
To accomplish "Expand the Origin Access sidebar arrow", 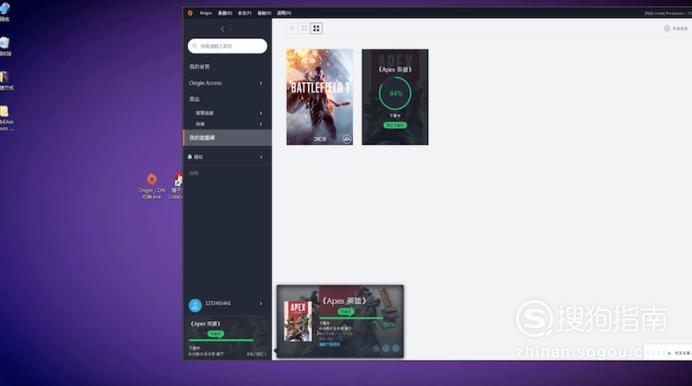I will [261, 83].
